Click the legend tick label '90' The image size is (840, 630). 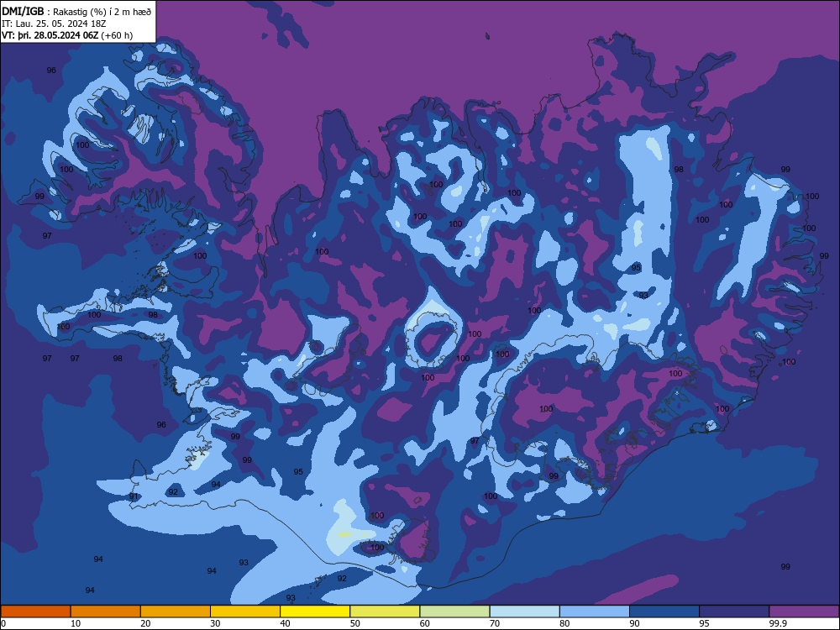tap(634, 623)
